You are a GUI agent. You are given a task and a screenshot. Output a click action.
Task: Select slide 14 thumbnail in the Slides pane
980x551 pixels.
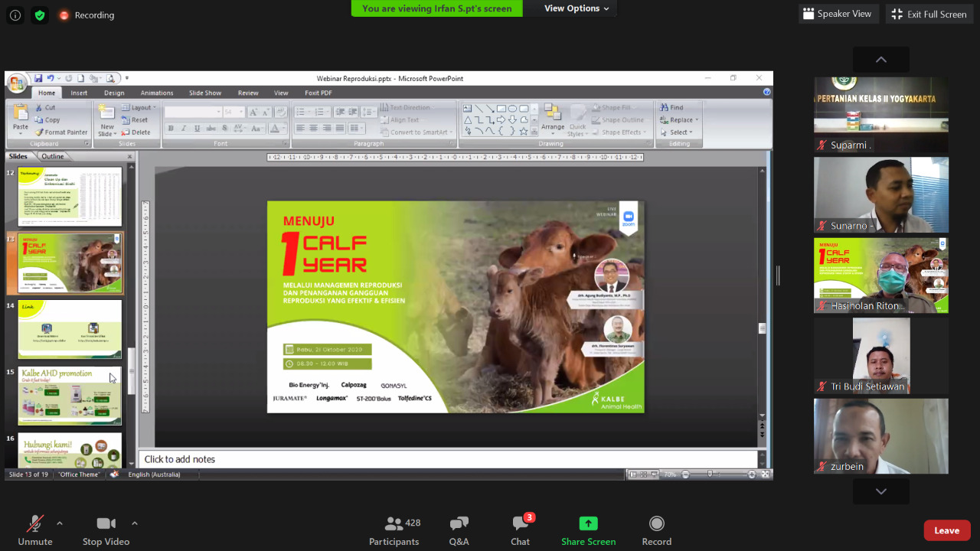click(x=70, y=329)
